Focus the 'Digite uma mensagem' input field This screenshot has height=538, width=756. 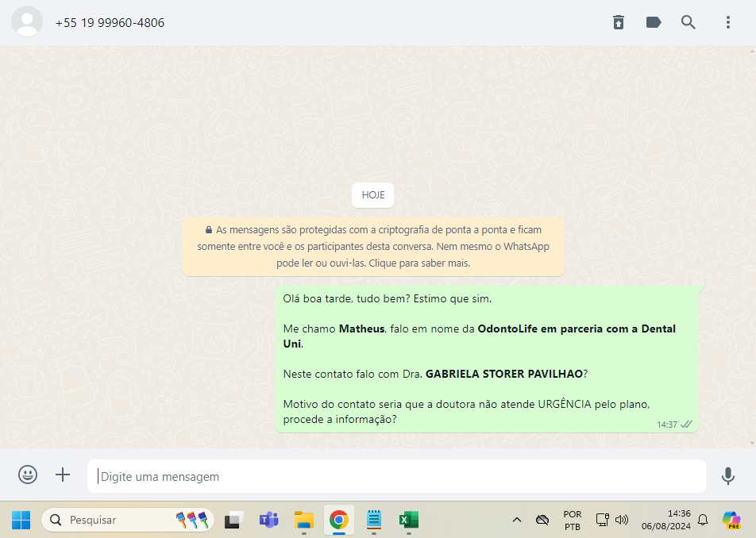tap(396, 476)
